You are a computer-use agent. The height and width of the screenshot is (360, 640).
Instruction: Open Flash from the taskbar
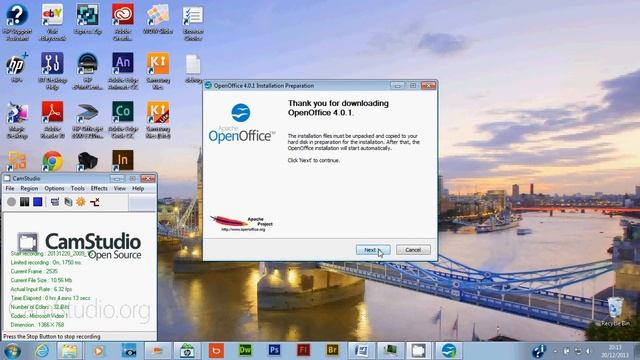[303, 350]
